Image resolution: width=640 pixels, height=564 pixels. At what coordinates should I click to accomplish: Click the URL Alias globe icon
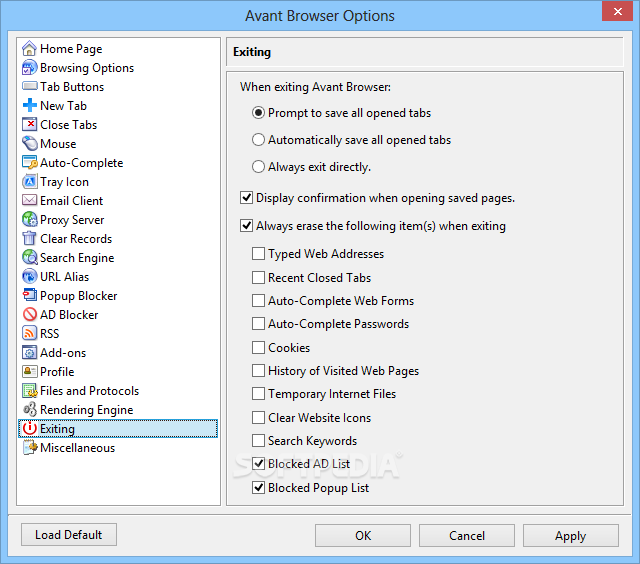tap(29, 276)
